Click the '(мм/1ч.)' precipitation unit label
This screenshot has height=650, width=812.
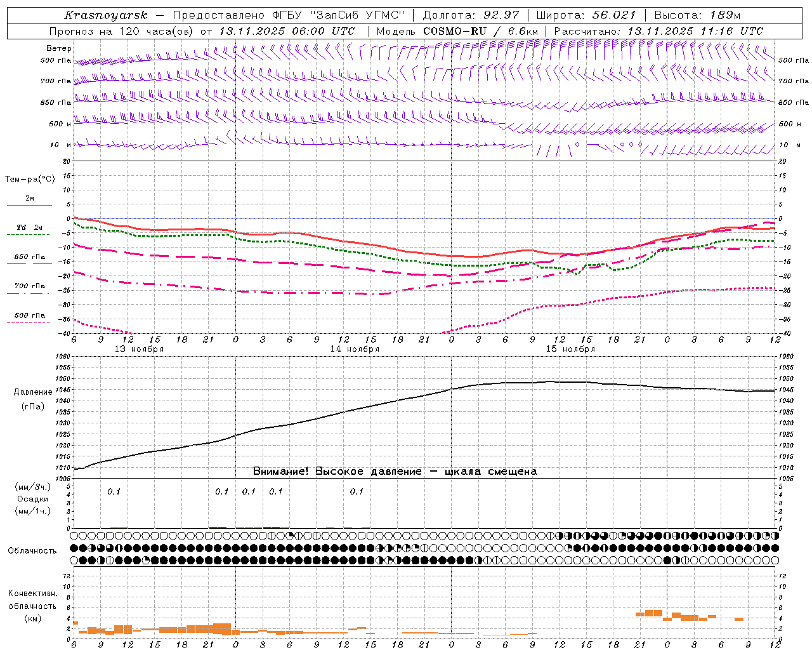[x=33, y=511]
